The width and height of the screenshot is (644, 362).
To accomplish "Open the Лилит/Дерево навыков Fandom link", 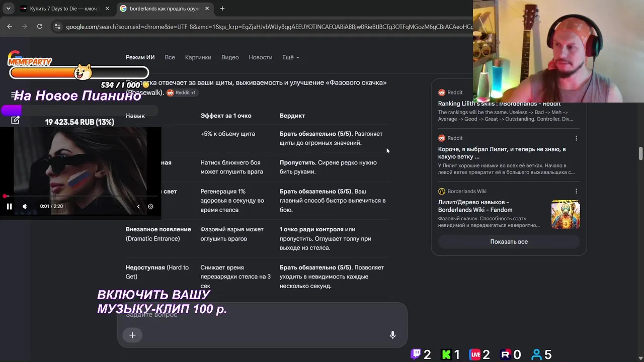I will [475, 206].
